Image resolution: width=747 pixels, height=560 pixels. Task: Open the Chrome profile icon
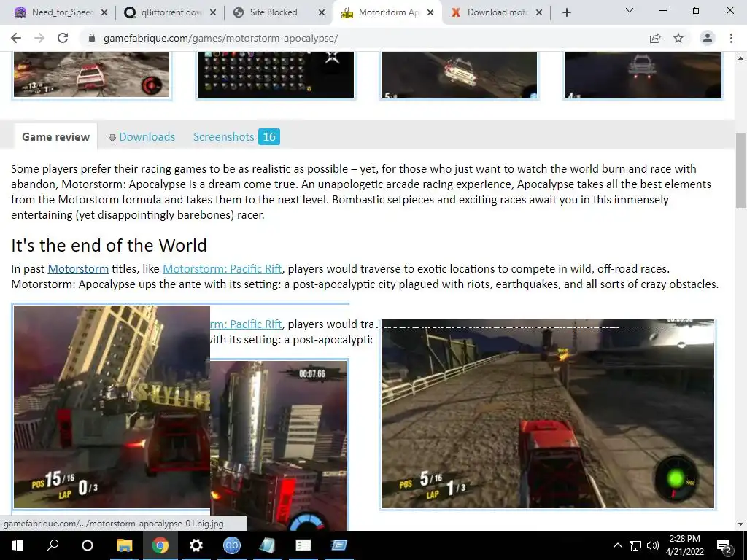708,38
